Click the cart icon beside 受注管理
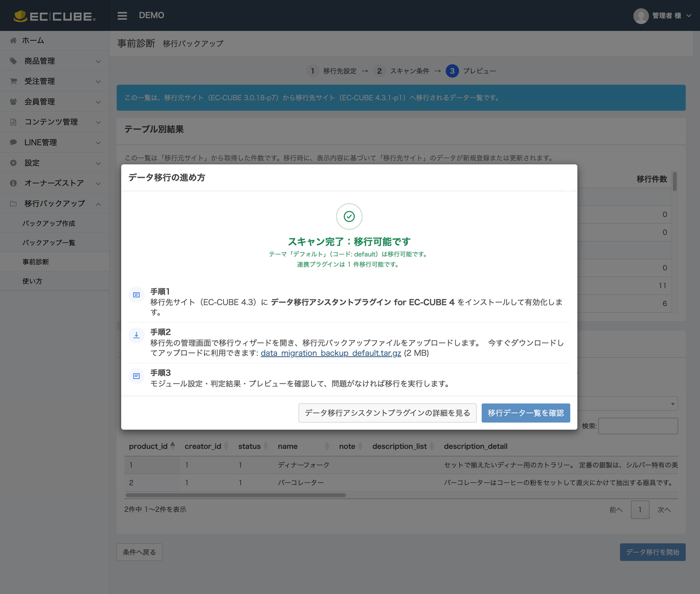This screenshot has height=594, width=700. (x=13, y=81)
